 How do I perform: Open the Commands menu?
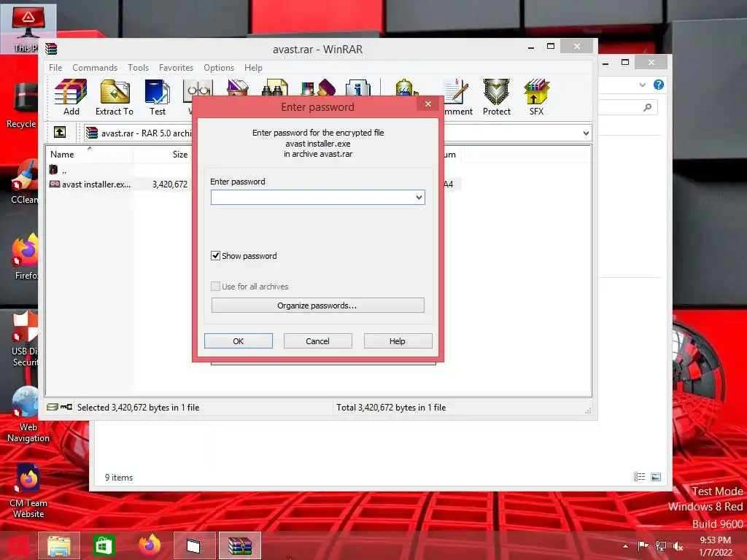[x=95, y=68]
